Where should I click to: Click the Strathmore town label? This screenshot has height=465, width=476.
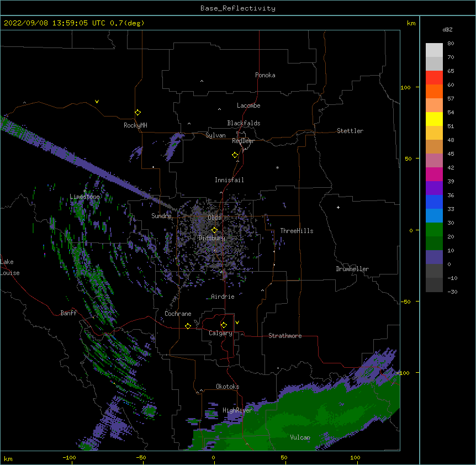point(285,336)
